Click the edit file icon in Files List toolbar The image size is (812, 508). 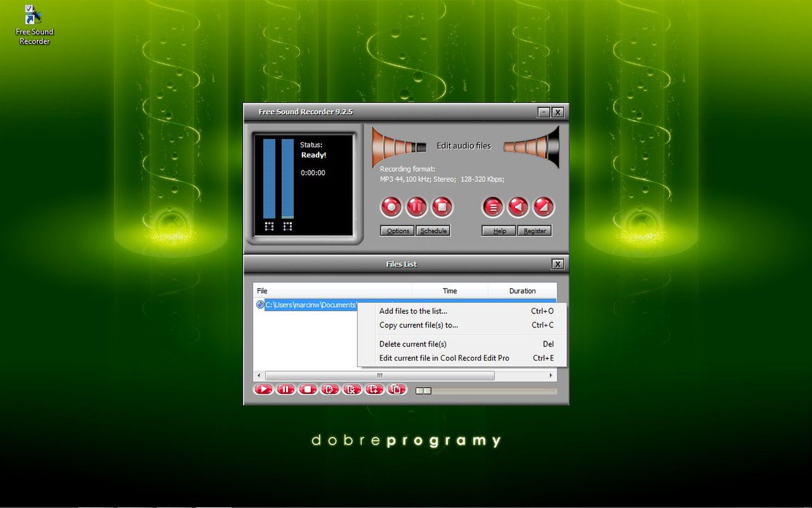coord(330,389)
